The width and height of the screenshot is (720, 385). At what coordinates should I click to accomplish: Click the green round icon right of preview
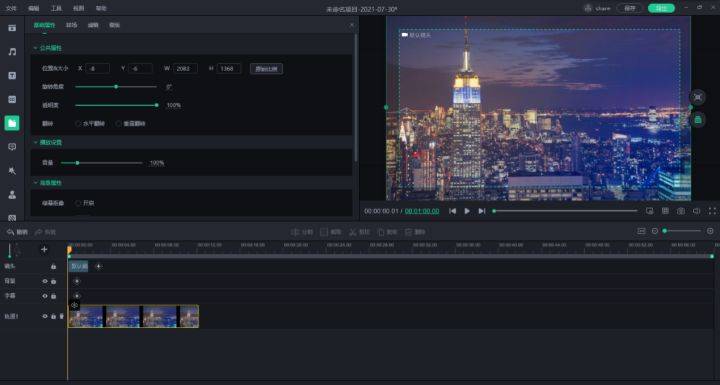coord(698,120)
